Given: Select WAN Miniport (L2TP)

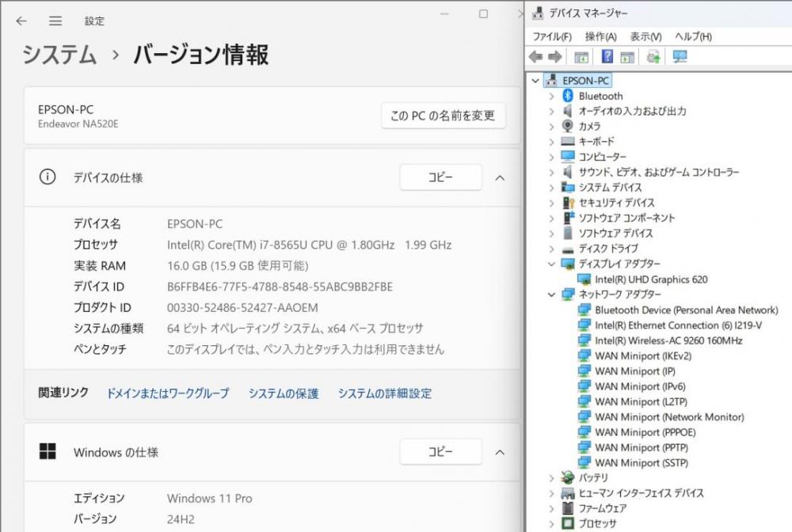Looking at the screenshot, I should click(x=641, y=402).
